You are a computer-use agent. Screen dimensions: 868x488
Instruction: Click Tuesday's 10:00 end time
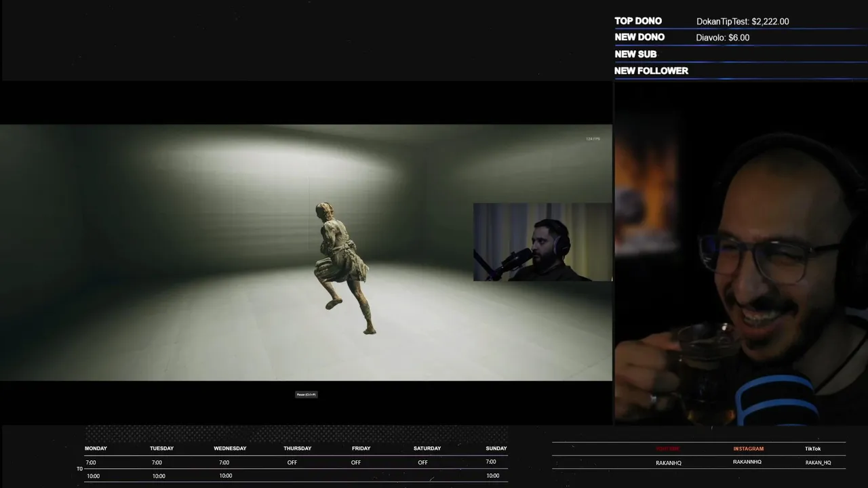pyautogui.click(x=159, y=476)
